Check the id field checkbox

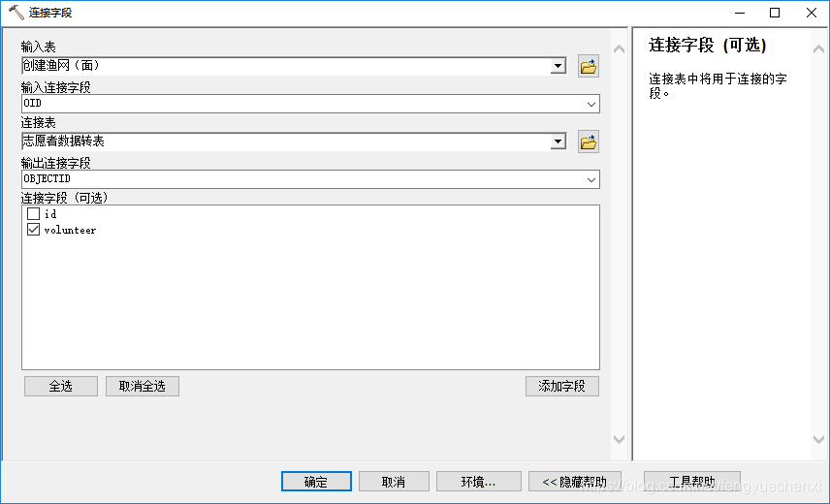[33, 213]
